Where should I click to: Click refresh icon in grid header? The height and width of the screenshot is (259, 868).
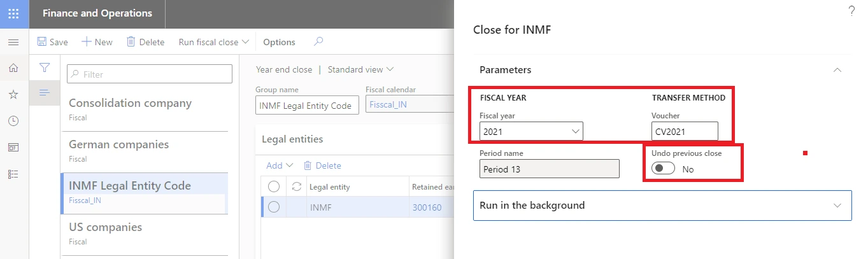click(x=296, y=186)
